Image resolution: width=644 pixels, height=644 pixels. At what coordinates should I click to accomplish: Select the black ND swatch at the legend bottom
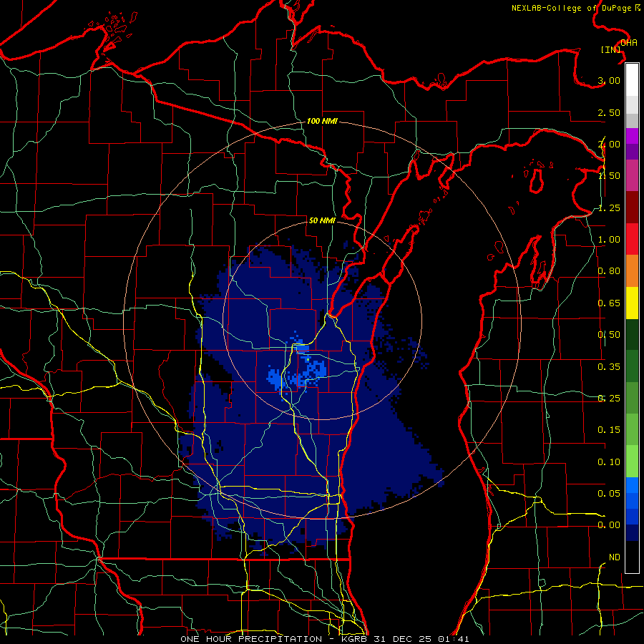click(632, 557)
